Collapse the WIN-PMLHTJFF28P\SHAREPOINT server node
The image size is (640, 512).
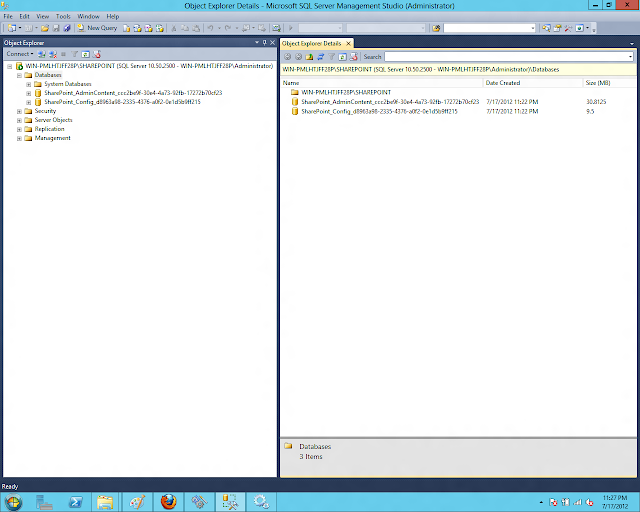(10, 66)
